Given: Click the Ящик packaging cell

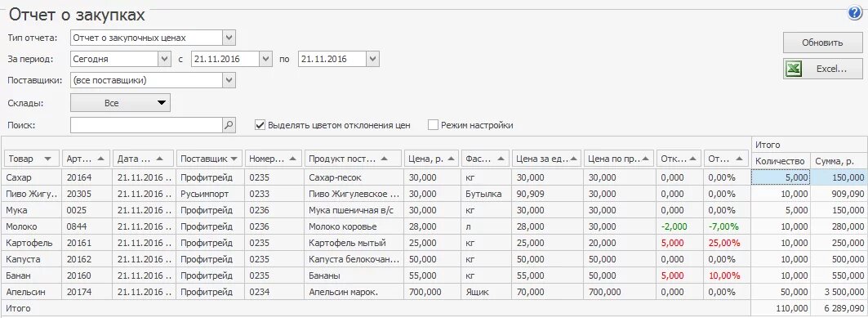Looking at the screenshot, I should 485,292.
